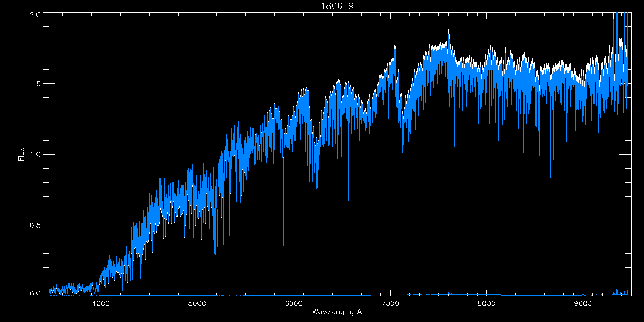
Task: Click the 2.0 y-axis tick label
Action: pyautogui.click(x=34, y=14)
